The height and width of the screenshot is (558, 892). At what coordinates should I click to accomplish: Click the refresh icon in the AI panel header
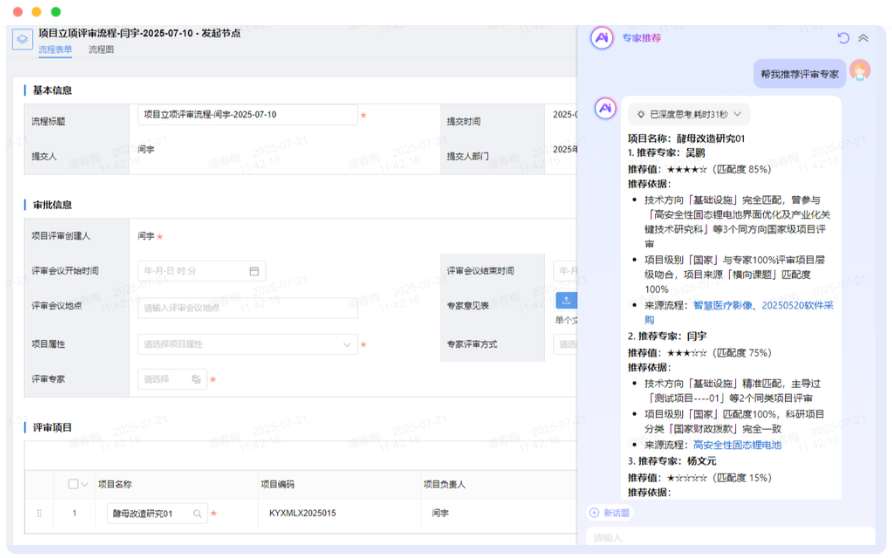pyautogui.click(x=843, y=38)
